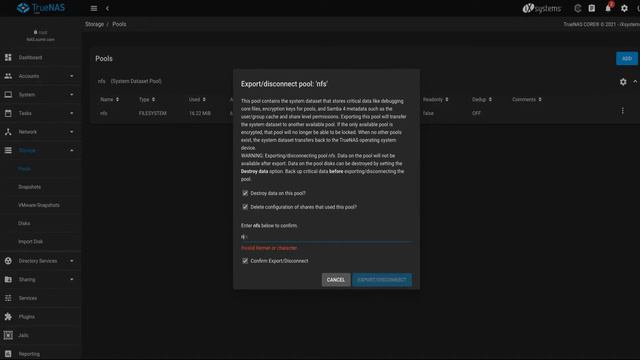The image size is (640, 360).
Task: Click the Cancel button
Action: coord(336,280)
